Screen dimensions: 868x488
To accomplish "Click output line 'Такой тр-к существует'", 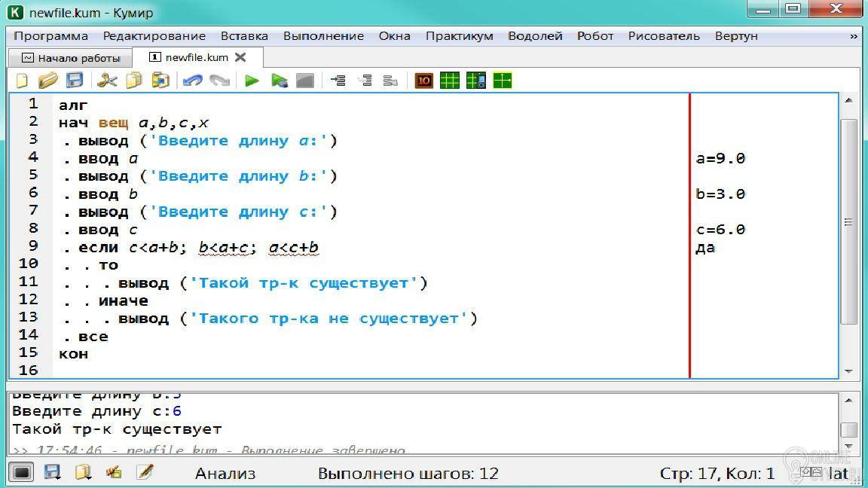I will coord(118,429).
